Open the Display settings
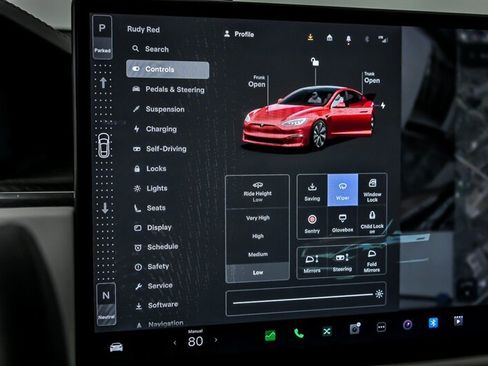This screenshot has width=488, height=366. 153,227
